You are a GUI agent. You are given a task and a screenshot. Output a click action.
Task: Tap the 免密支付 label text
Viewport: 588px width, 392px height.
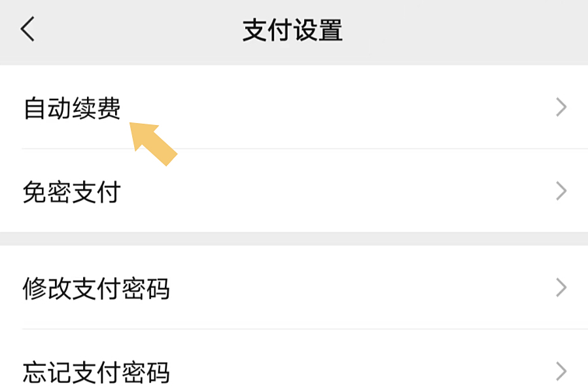point(72,192)
